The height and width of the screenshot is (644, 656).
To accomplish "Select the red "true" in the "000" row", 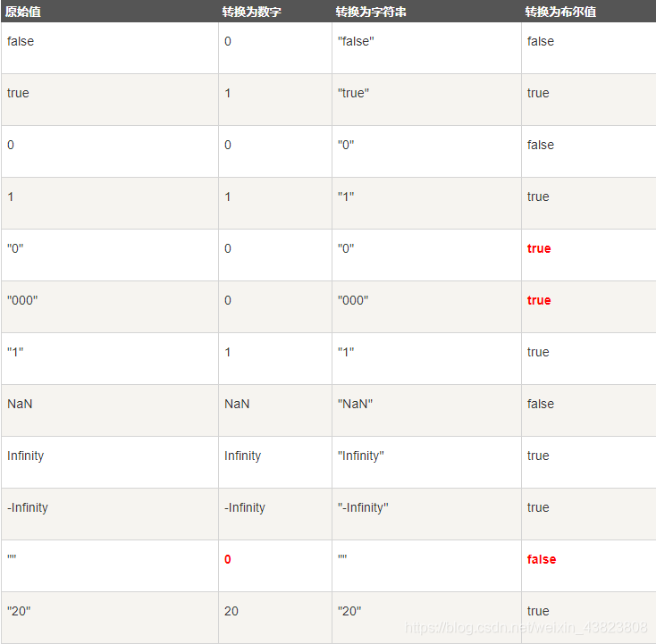I will click(539, 300).
